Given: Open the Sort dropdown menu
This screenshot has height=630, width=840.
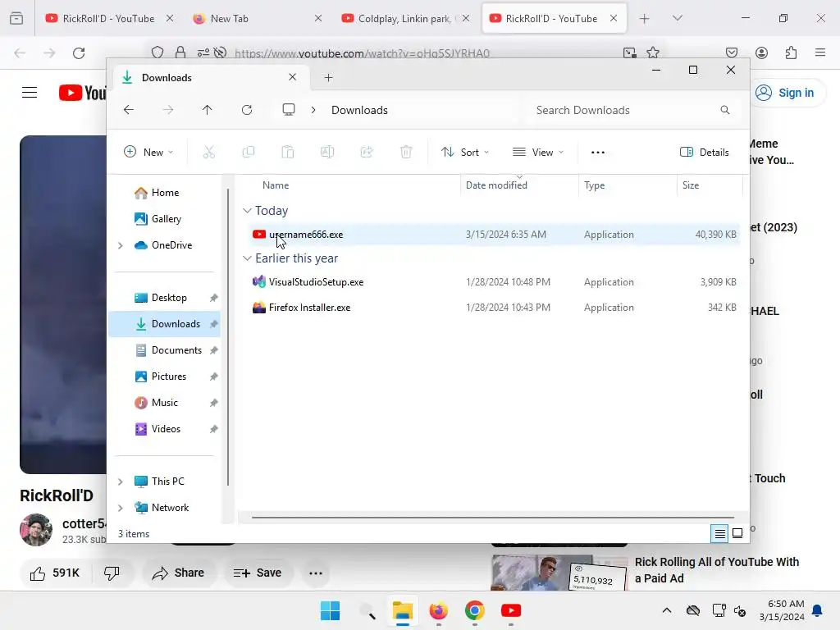Looking at the screenshot, I should tap(464, 152).
